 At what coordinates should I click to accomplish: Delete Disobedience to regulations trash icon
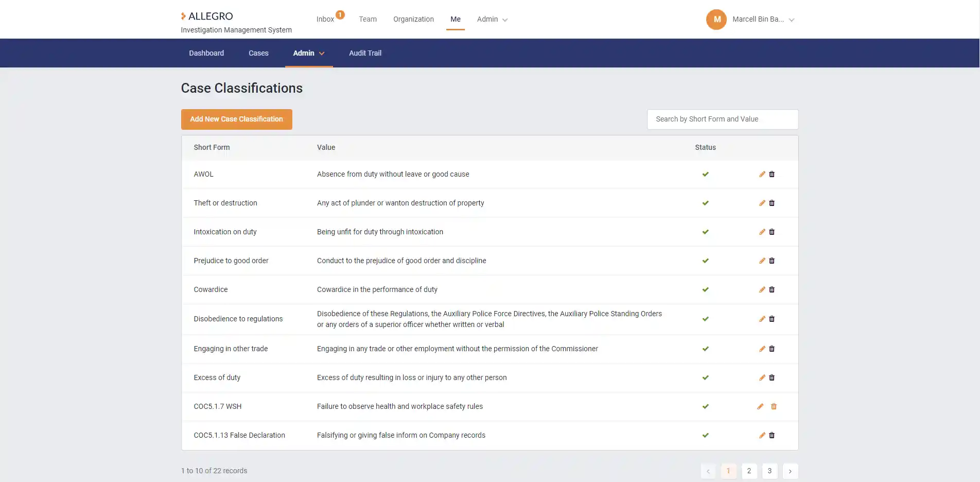click(772, 319)
